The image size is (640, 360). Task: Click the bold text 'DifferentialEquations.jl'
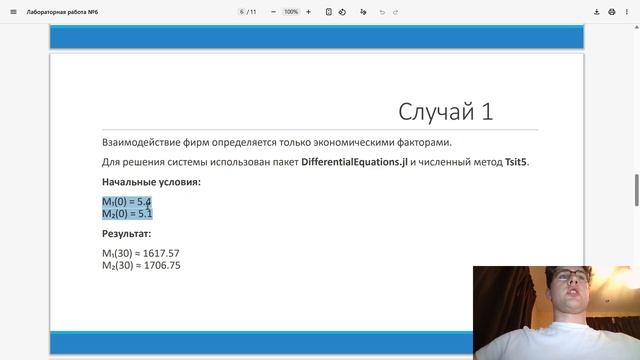354,162
